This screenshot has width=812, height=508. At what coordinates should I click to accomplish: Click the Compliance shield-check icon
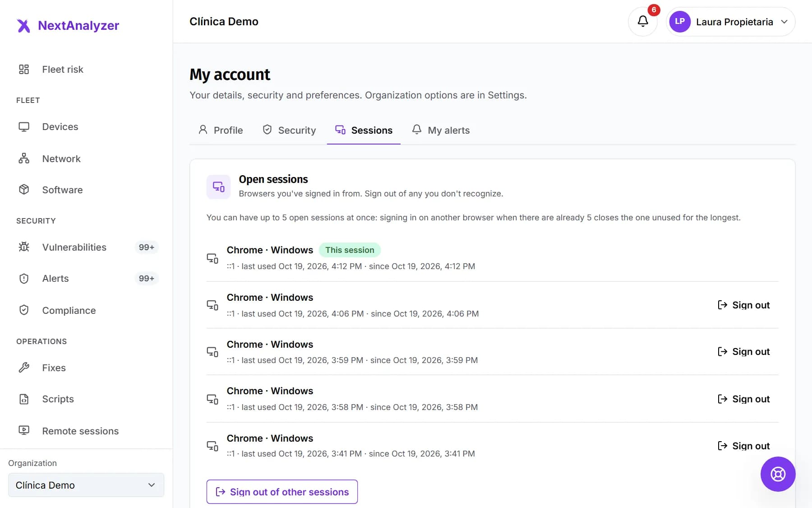(x=24, y=310)
